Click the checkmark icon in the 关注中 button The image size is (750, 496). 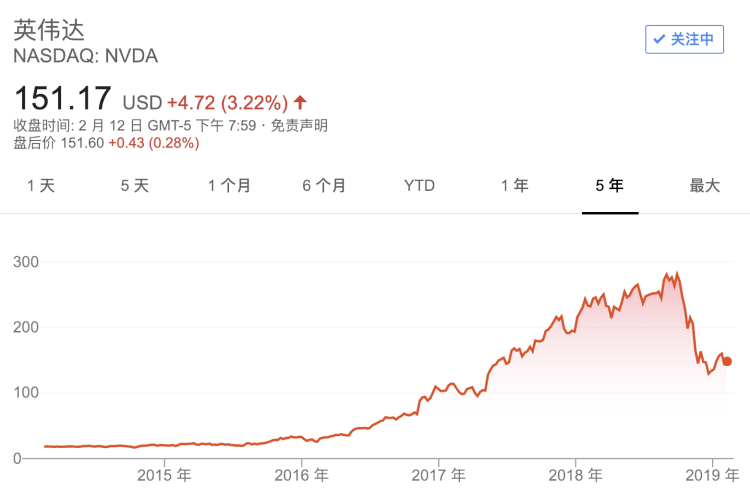(x=659, y=39)
